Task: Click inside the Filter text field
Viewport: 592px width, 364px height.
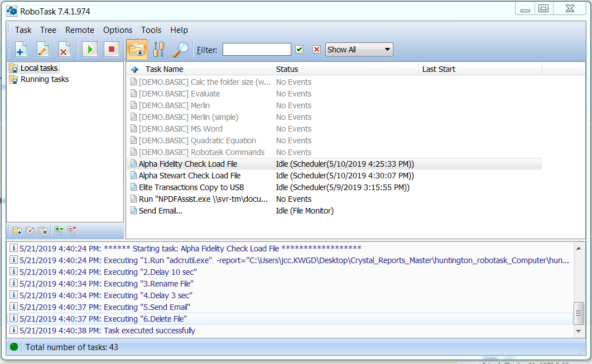Action: 257,50
